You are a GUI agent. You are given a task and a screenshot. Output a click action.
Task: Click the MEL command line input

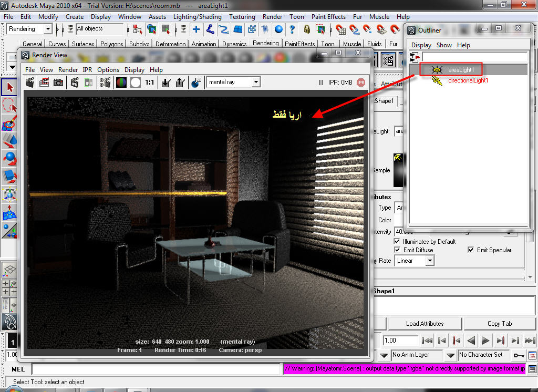click(x=157, y=369)
